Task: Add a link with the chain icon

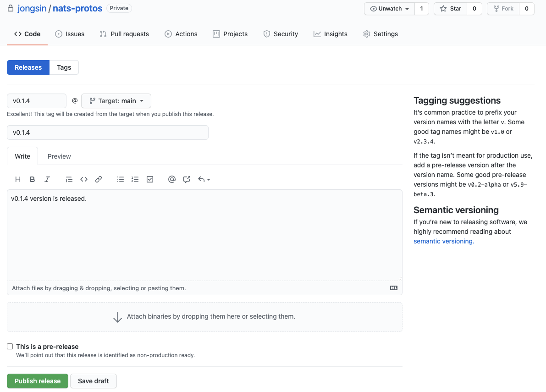Action: coord(99,179)
